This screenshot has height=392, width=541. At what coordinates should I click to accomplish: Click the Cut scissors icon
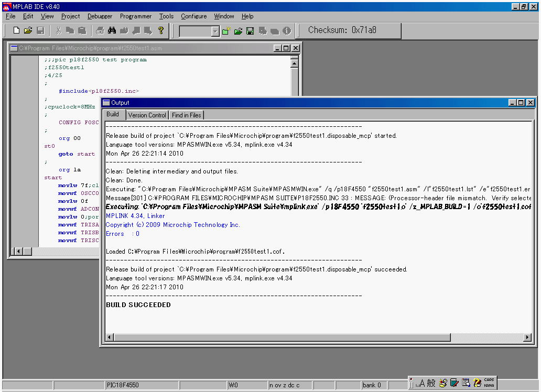tap(58, 31)
